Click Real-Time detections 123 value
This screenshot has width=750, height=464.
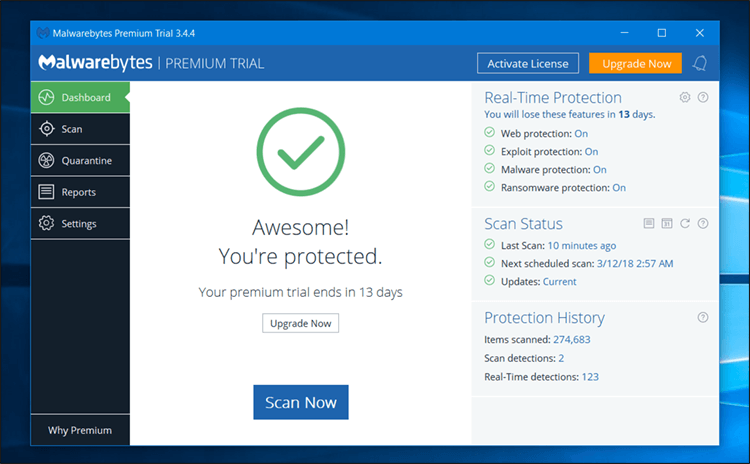[x=590, y=377]
